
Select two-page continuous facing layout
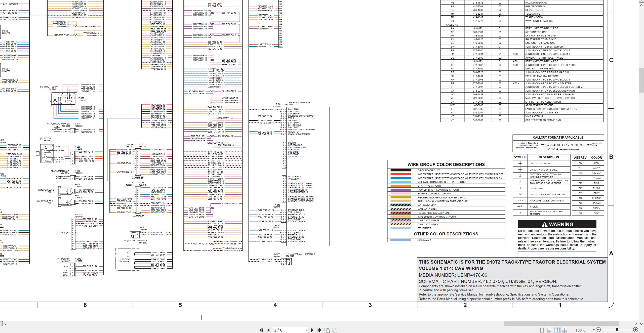pos(565,330)
